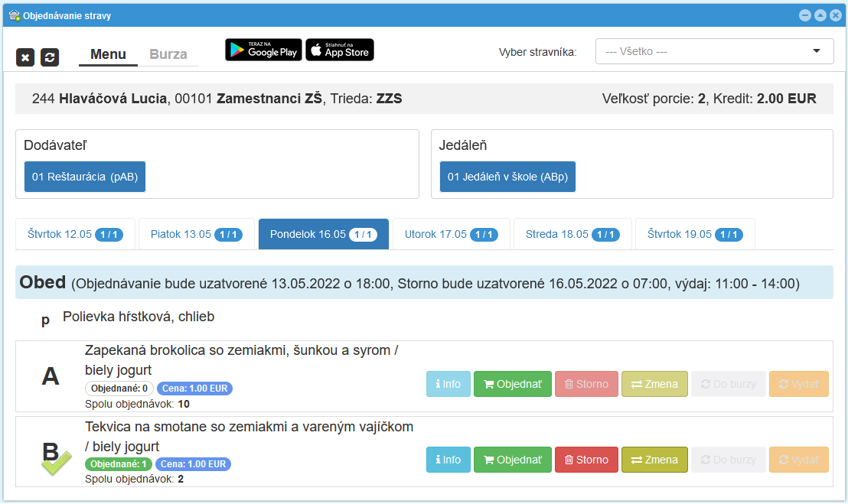The height and width of the screenshot is (504, 848).
Task: Order meal A with the Objednať button
Action: tap(513, 384)
